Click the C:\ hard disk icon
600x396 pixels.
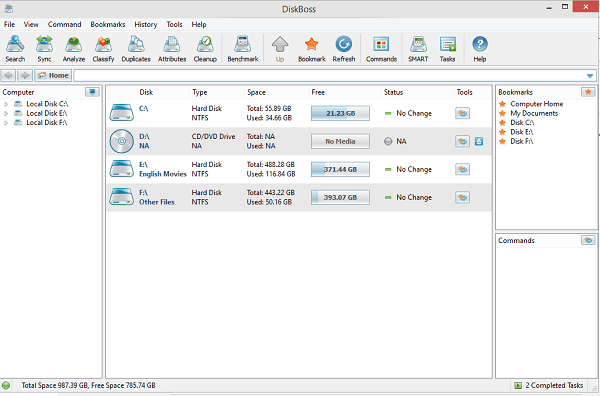[121, 113]
